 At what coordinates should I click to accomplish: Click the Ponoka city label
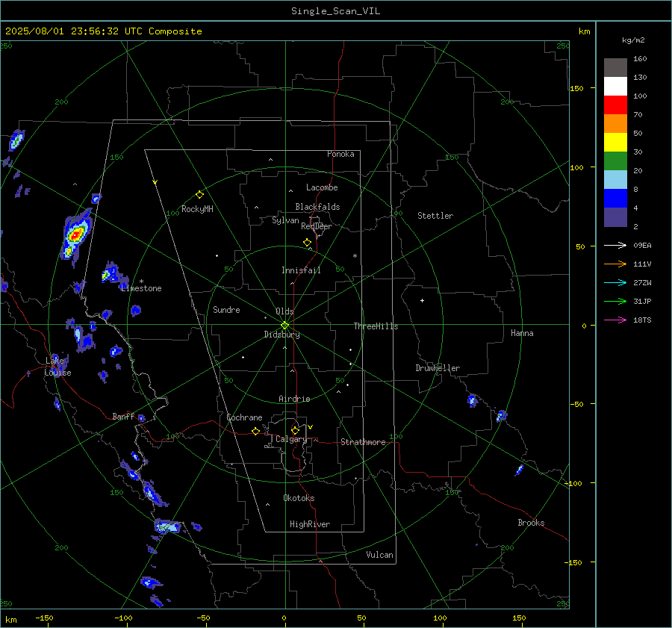click(x=340, y=154)
